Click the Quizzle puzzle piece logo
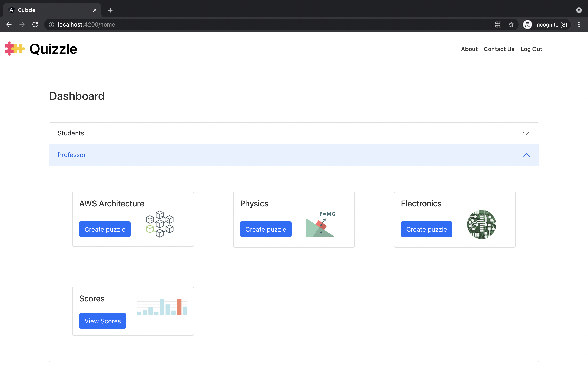The height and width of the screenshot is (367, 588). point(15,49)
